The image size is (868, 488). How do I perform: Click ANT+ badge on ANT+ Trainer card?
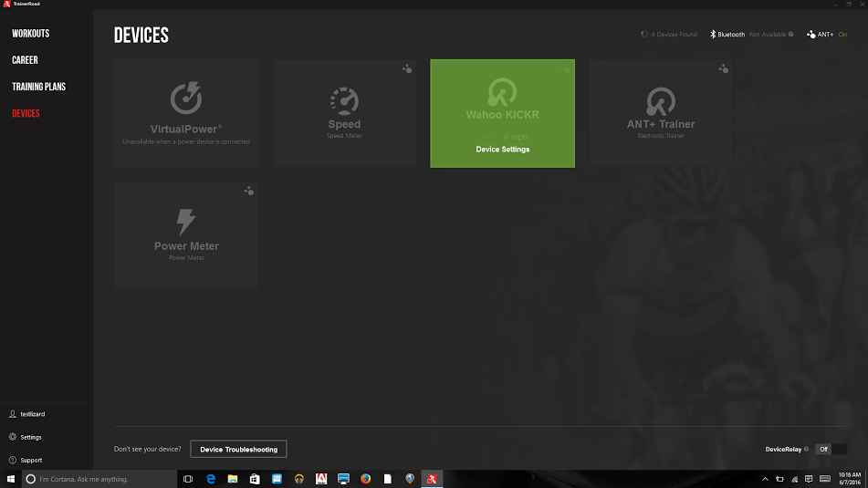(x=724, y=69)
